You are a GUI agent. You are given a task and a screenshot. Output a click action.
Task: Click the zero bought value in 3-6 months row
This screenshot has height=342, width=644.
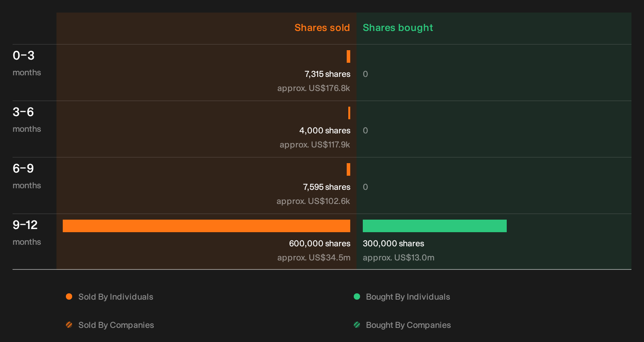pos(366,131)
